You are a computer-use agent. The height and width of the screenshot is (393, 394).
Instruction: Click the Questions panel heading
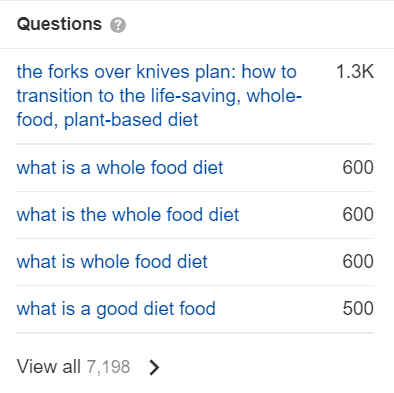point(59,24)
